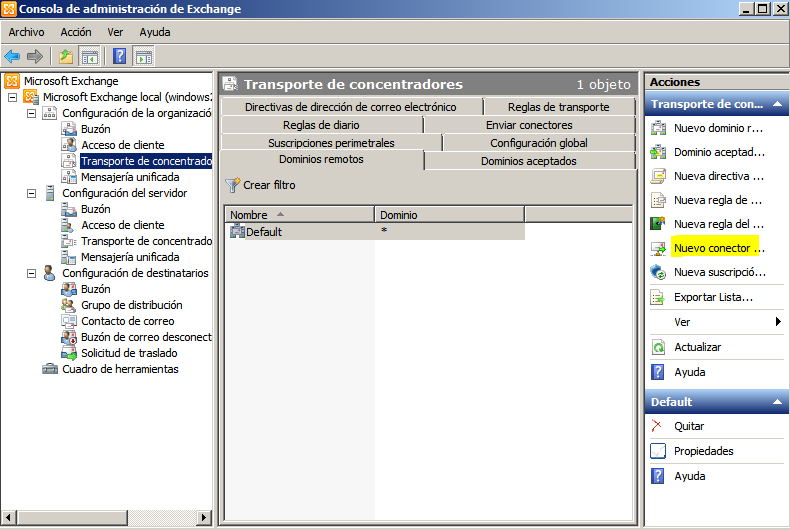
Task: Click the Crear filtro link
Action: coord(270,185)
